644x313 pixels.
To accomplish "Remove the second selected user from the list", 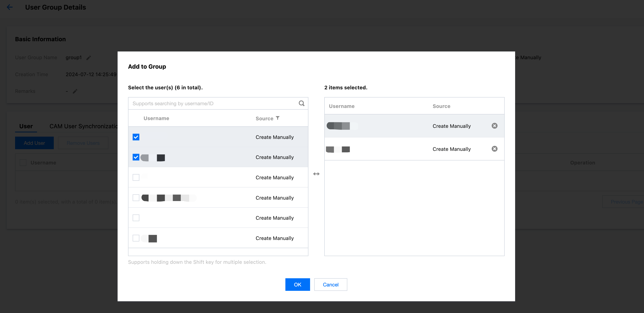I will [494, 149].
